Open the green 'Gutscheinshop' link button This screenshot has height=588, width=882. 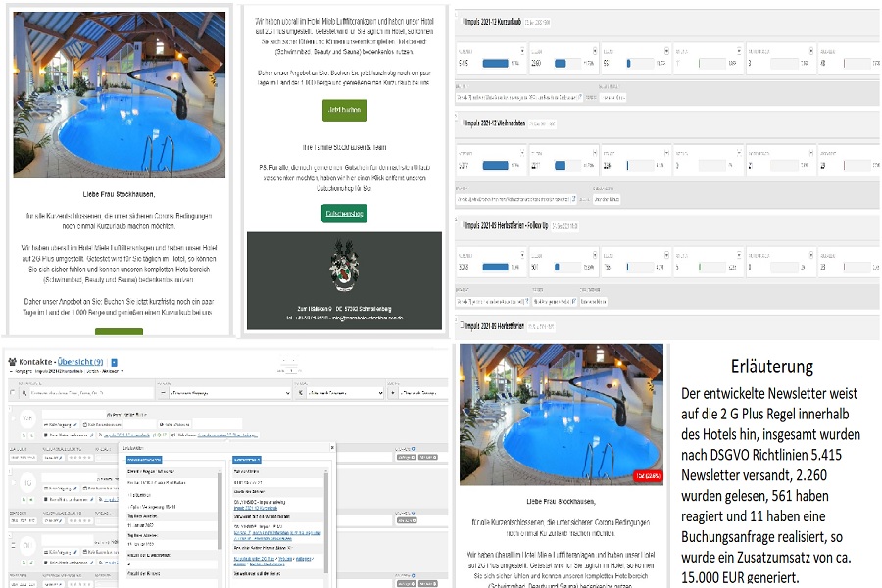[x=344, y=213]
